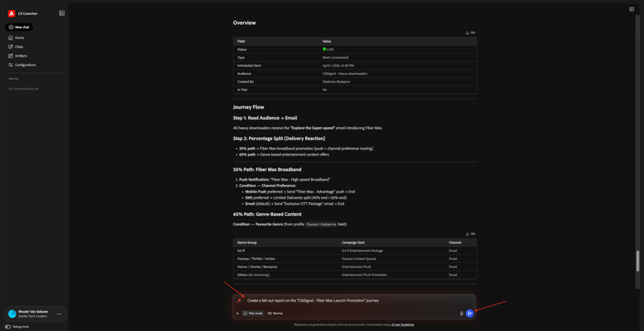
Task: Click the "Journey Flow" heading
Action: pos(248,107)
